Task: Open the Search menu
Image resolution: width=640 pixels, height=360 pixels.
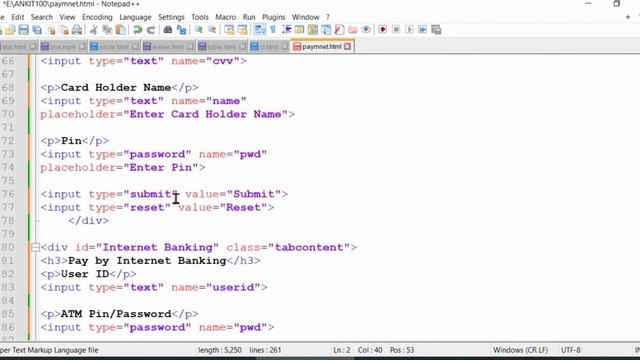Action: click(x=42, y=17)
